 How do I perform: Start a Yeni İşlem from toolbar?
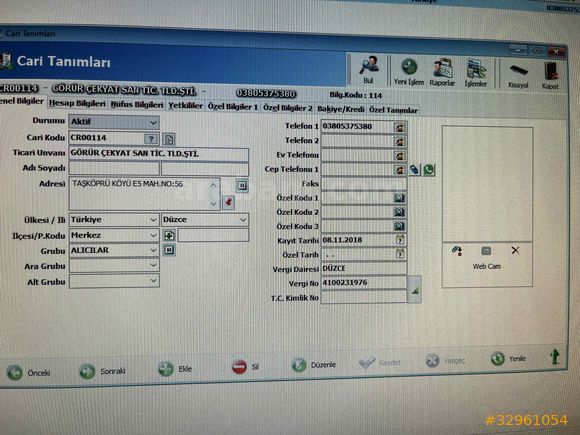409,72
